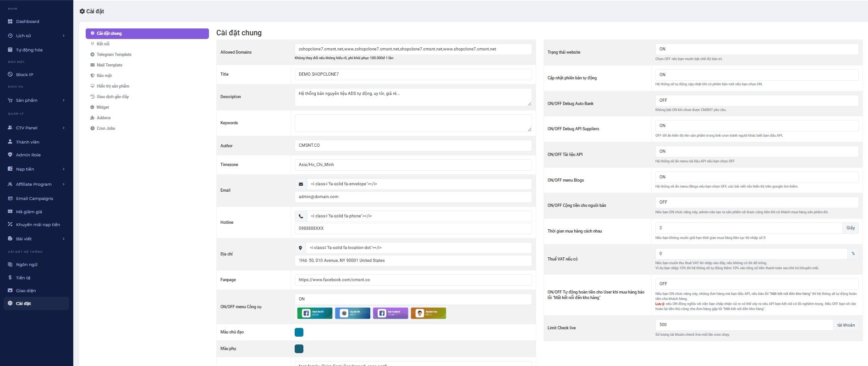868x366 pixels.
Task: Open the ON/OFF menu Công cụ dropdown
Action: click(x=412, y=299)
